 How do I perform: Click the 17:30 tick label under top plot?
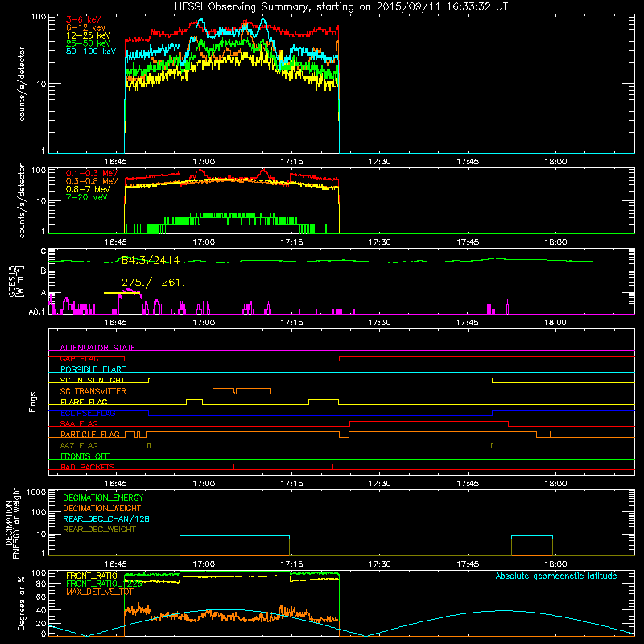(x=379, y=162)
